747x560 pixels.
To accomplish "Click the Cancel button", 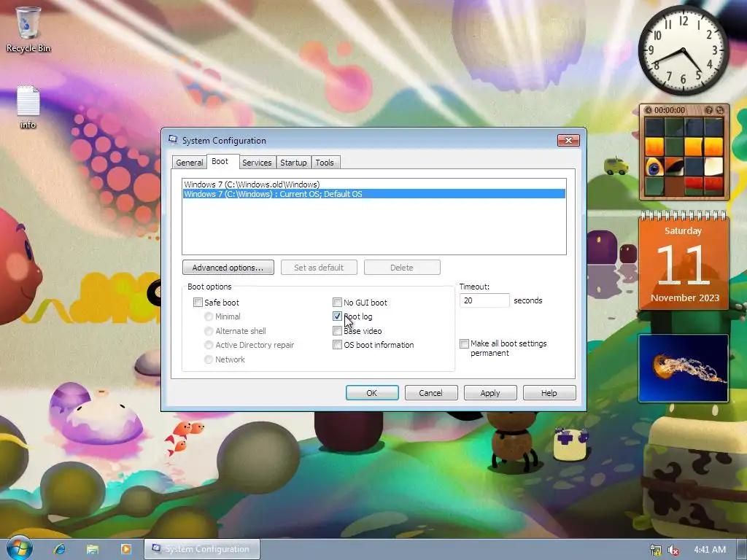I will [x=431, y=393].
